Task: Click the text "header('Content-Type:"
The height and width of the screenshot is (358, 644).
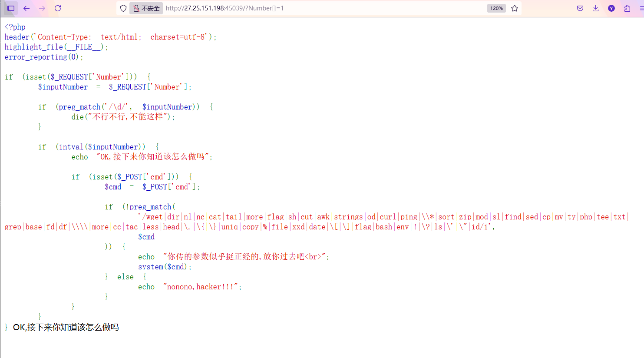Action: tap(48, 37)
